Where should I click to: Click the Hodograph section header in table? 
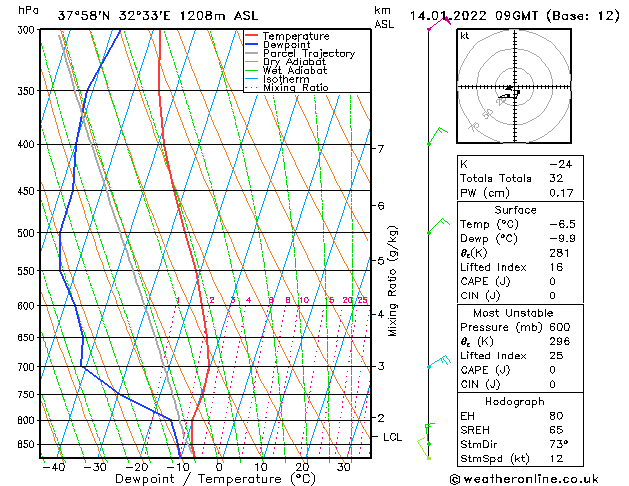coord(514,402)
